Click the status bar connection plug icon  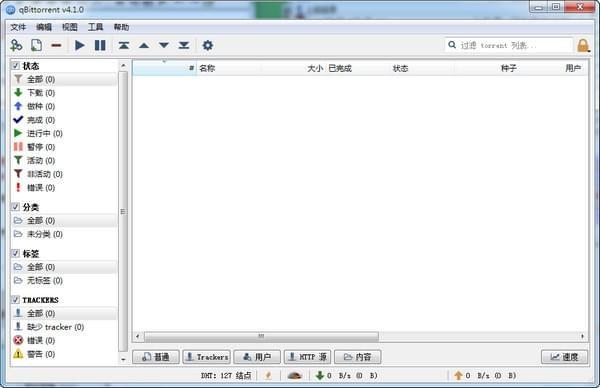(x=268, y=376)
